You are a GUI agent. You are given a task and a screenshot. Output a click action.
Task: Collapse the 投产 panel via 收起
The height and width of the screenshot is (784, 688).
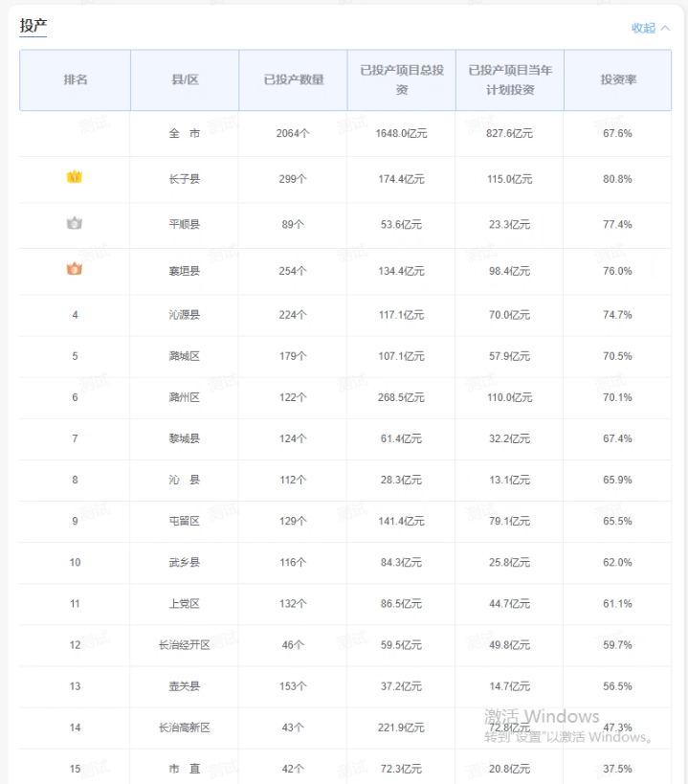pyautogui.click(x=650, y=28)
